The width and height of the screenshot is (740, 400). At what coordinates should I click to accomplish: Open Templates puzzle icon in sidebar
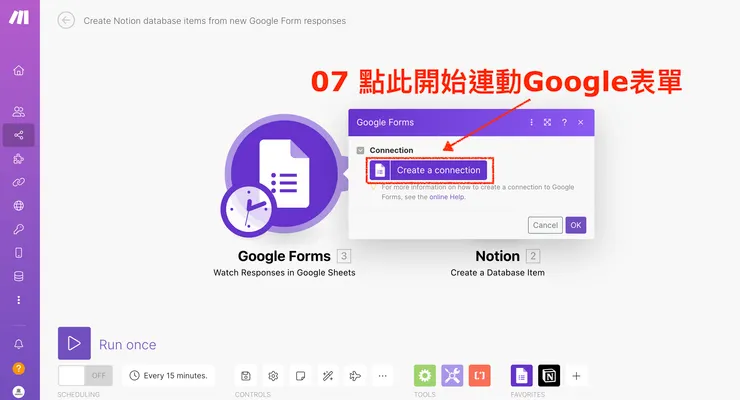click(x=18, y=159)
